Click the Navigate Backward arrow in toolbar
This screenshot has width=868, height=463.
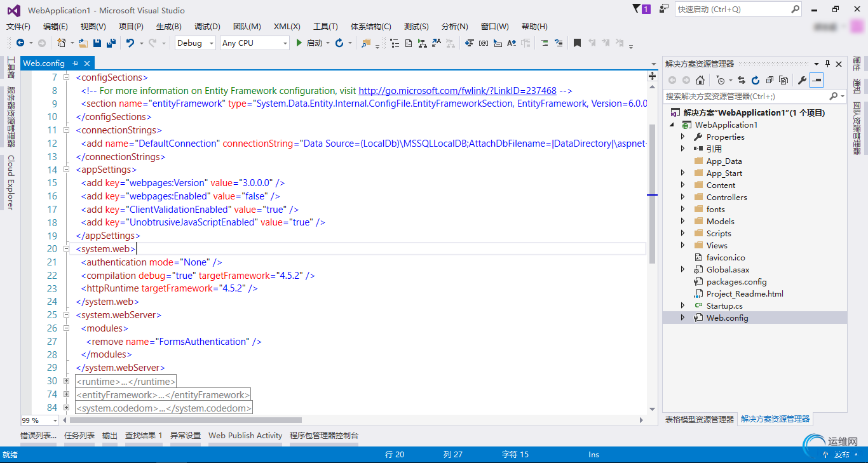20,43
